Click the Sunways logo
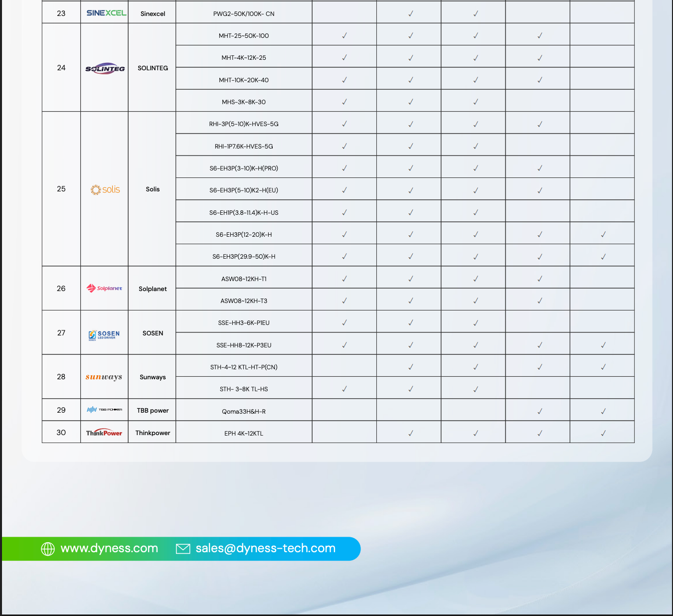Image resolution: width=673 pixels, height=616 pixels. [x=104, y=377]
